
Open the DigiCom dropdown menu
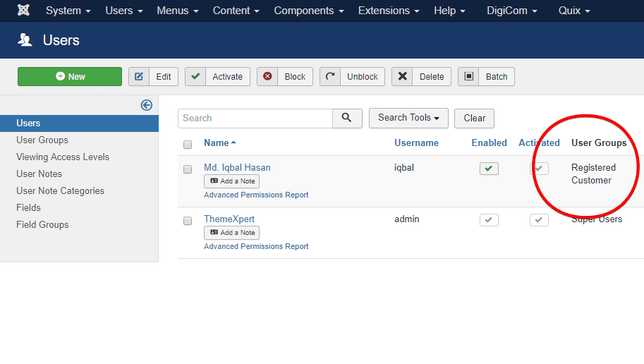(x=511, y=11)
